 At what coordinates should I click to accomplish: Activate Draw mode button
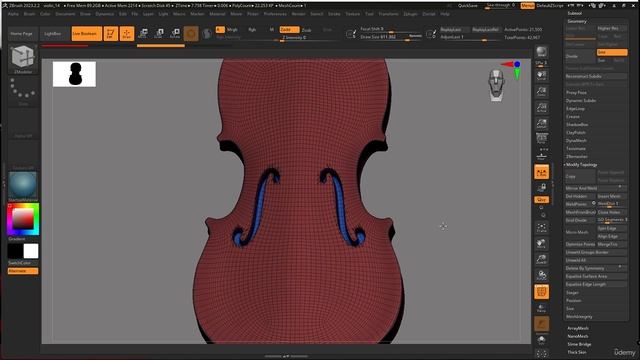(x=127, y=33)
